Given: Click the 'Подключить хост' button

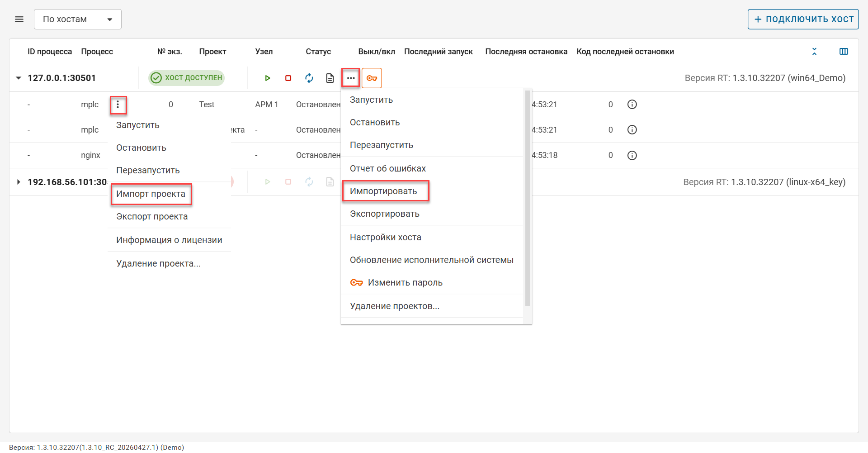Looking at the screenshot, I should click(803, 19).
